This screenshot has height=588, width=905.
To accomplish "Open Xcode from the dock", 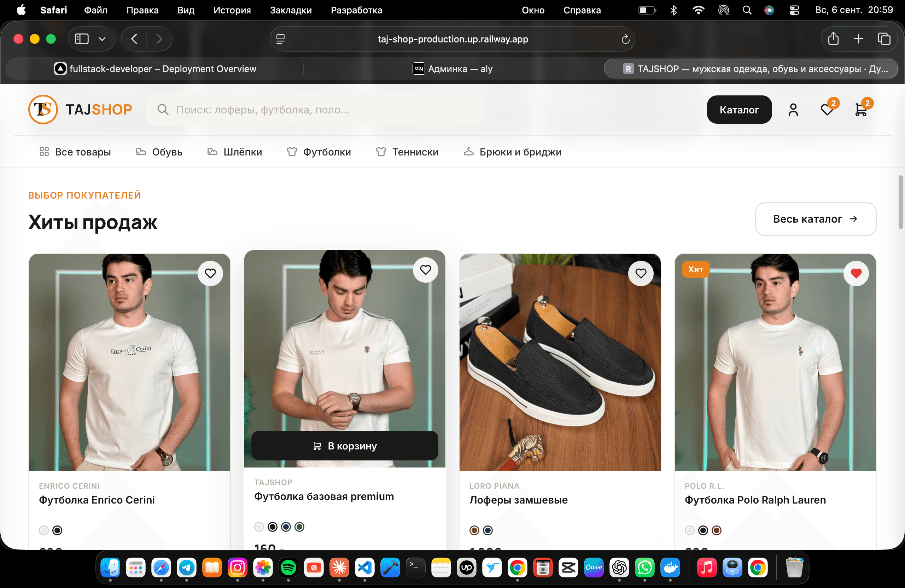I will point(390,568).
